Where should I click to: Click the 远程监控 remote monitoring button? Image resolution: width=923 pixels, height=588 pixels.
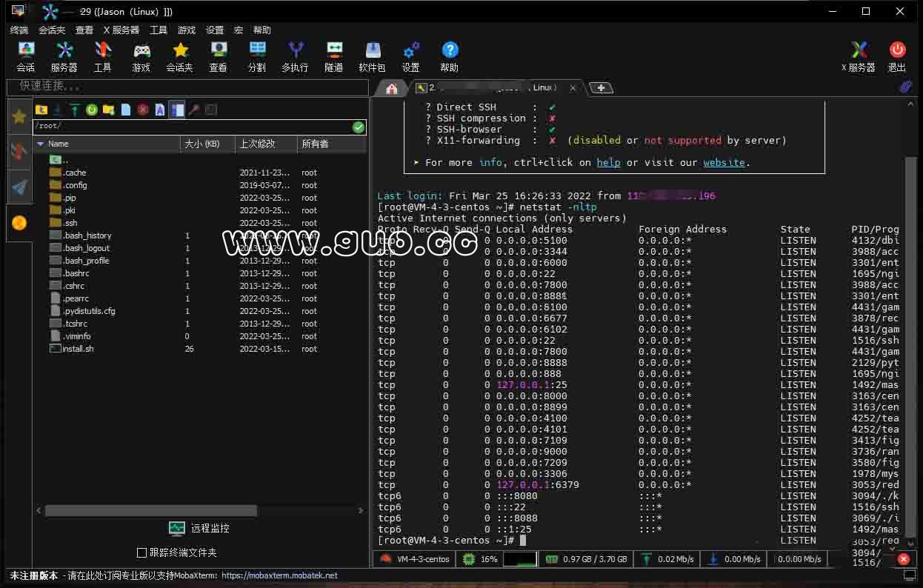(x=199, y=528)
